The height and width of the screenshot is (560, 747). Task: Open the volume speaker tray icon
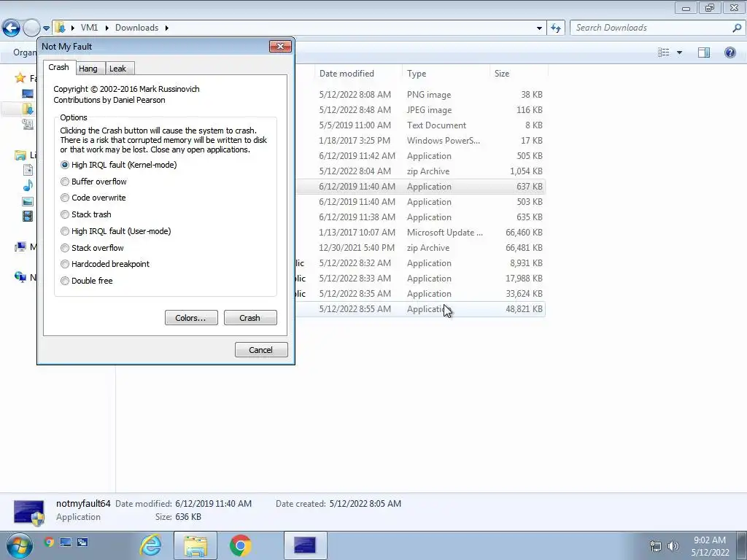tap(673, 546)
